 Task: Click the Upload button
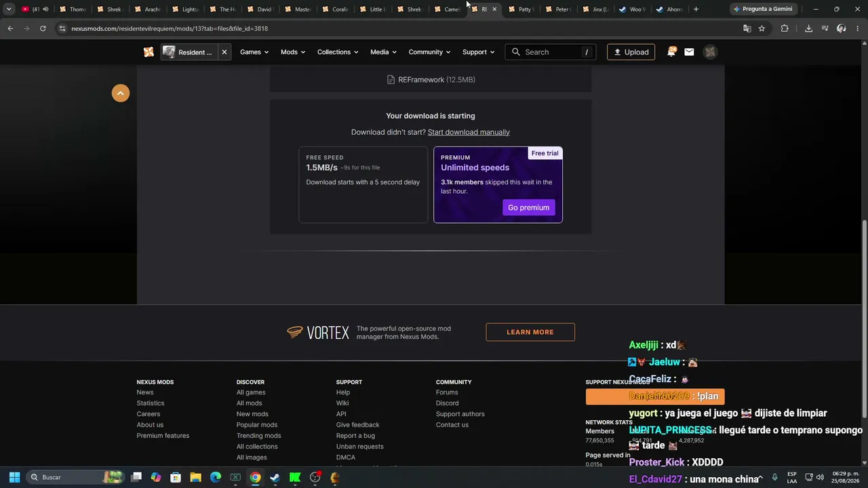coord(631,52)
